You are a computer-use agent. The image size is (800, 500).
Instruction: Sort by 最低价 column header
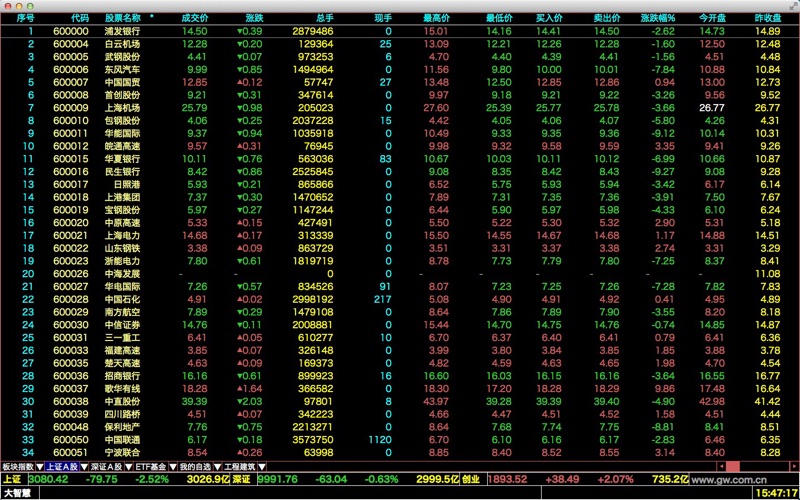click(499, 18)
